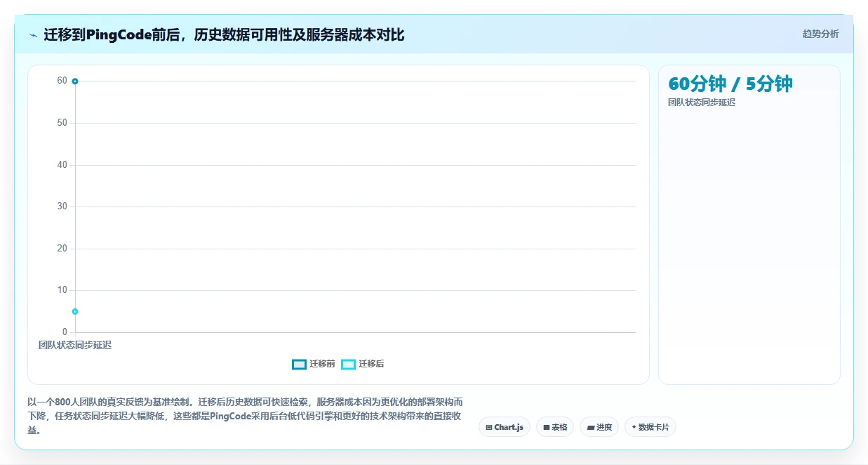Click the lightning icon beside the title
This screenshot has height=465, width=868.
coord(33,35)
